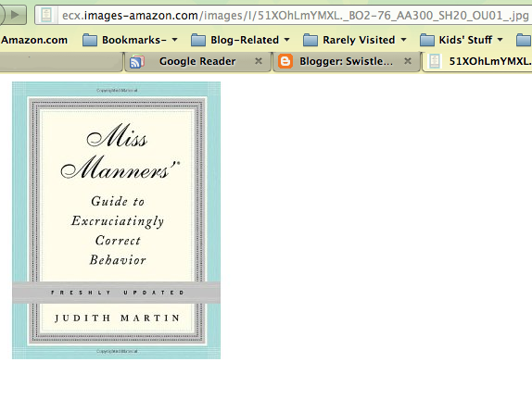Click the Blog-Related folder icon
This screenshot has width=532, height=412.
[198, 40]
